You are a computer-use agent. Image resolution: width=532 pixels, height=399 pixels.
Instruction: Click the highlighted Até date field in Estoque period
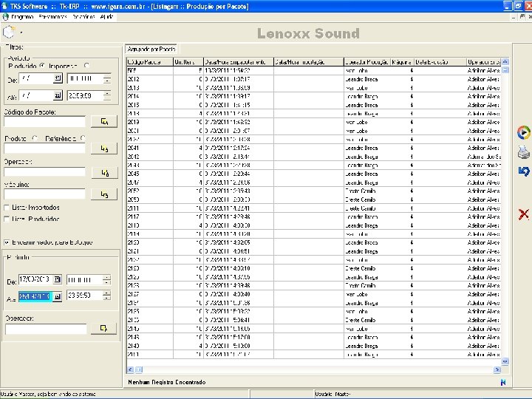(x=35, y=296)
